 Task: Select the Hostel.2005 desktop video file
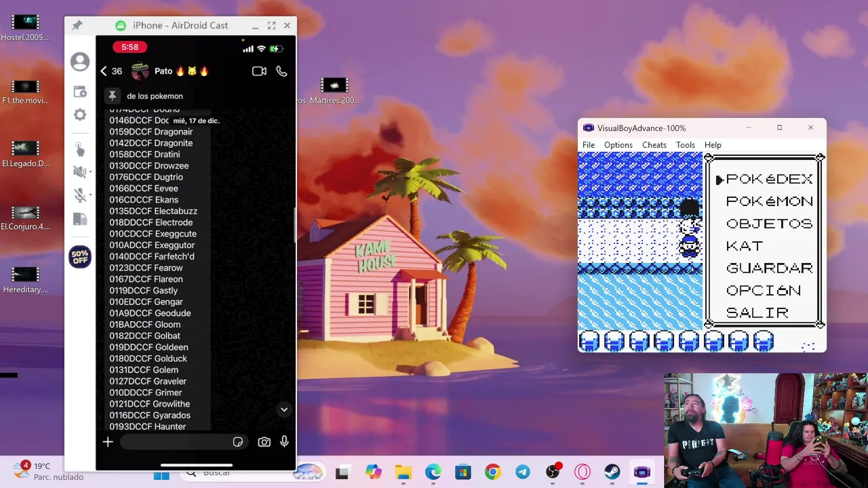[25, 28]
